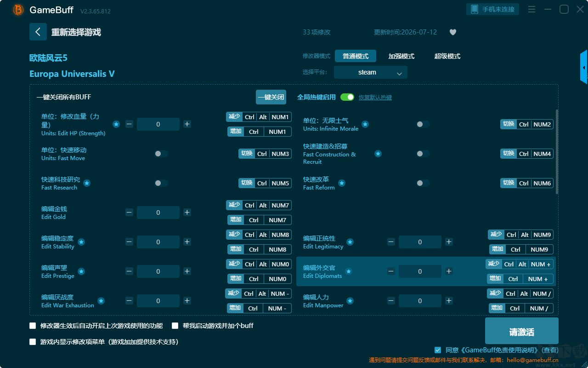Enable Units: Infinite Morale toggle

pos(423,124)
